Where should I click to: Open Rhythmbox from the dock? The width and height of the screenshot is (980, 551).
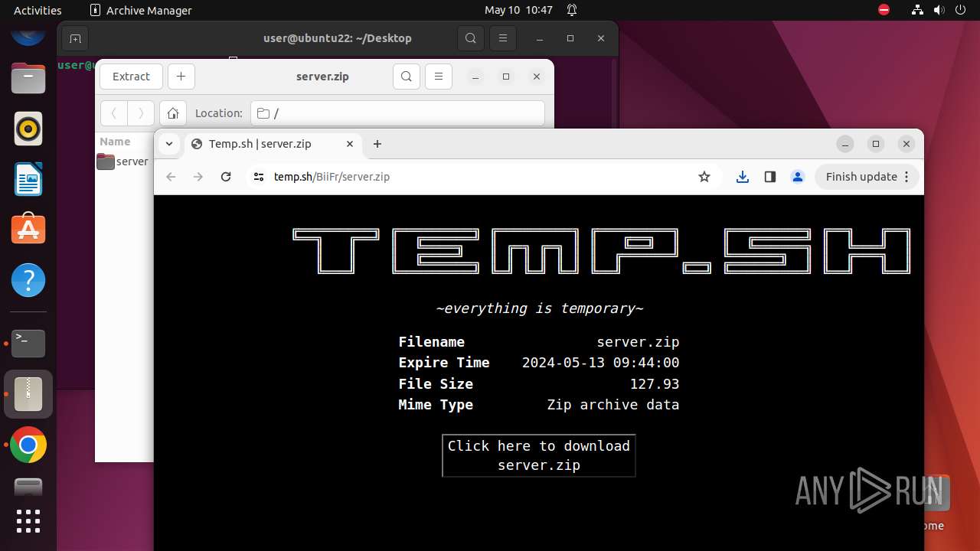28,129
